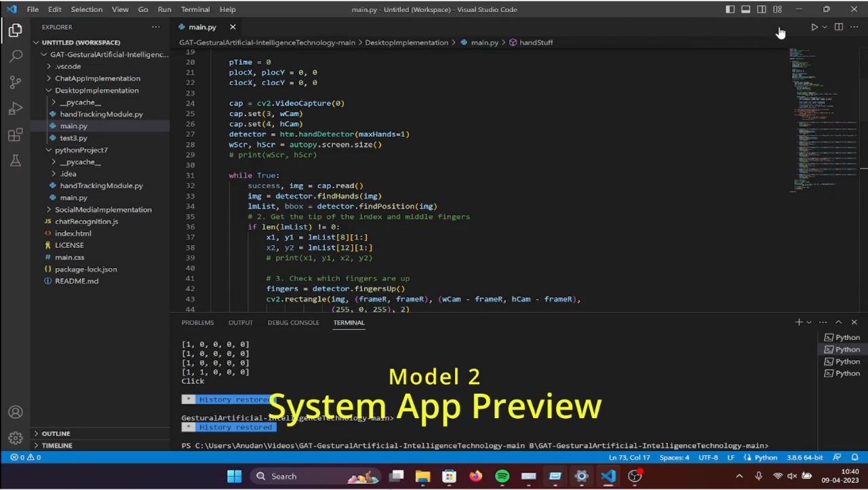Open the Source Control view
The width and height of the screenshot is (868, 490).
click(x=15, y=83)
